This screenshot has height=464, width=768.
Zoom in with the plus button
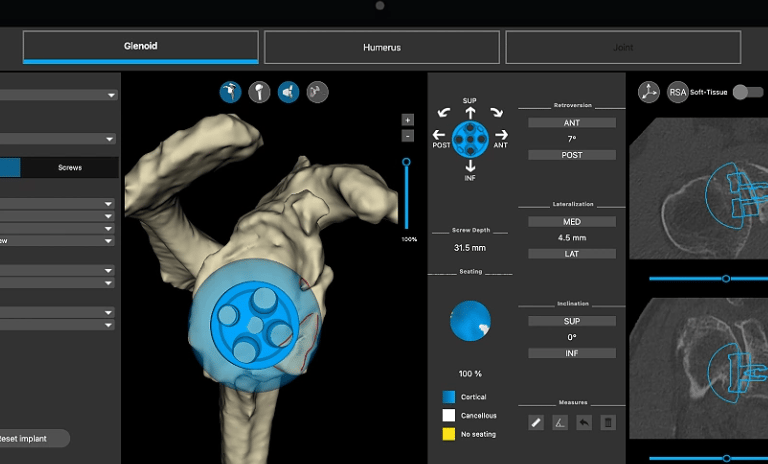pos(408,120)
